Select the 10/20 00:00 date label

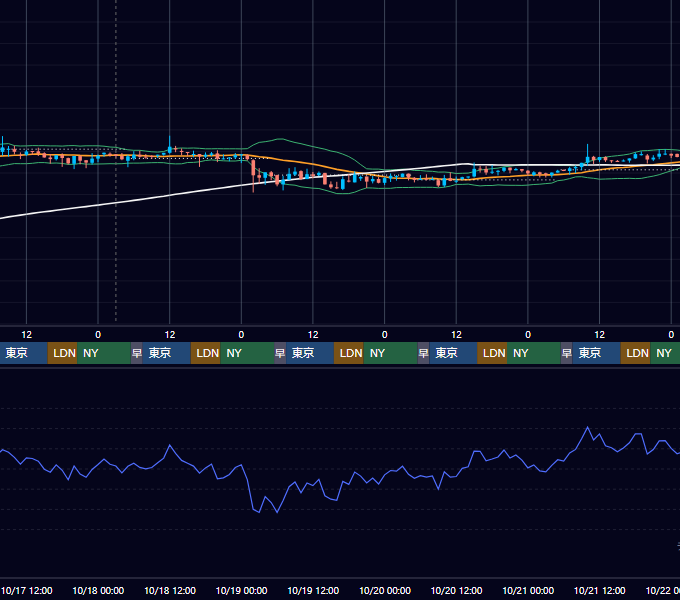385,590
